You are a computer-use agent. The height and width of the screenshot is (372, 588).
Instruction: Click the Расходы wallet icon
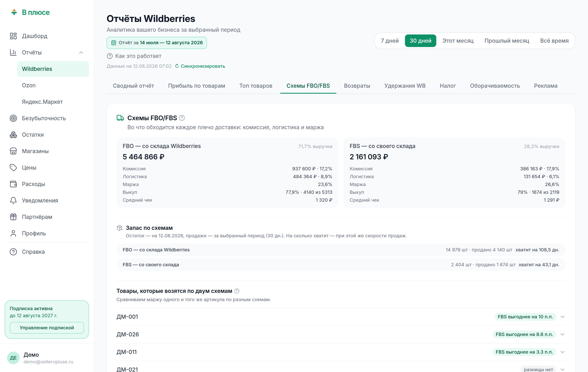(13, 184)
